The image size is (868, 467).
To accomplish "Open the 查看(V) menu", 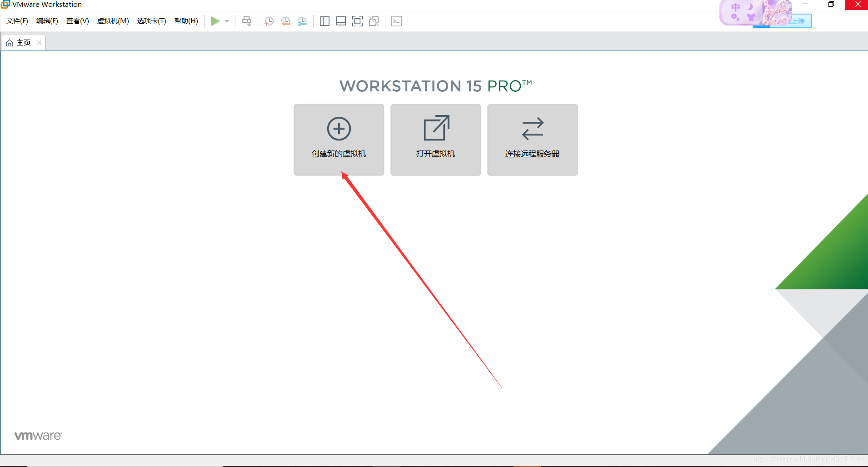I will tap(78, 21).
